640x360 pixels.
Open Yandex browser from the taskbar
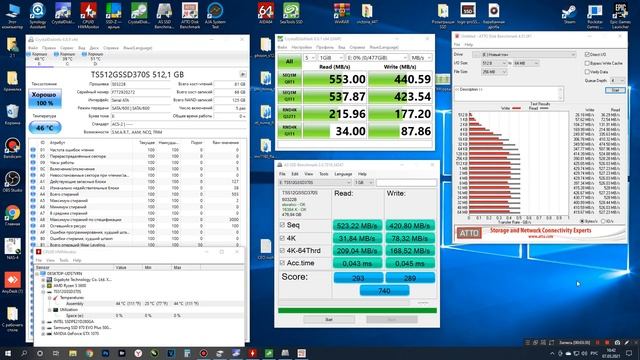[138, 353]
